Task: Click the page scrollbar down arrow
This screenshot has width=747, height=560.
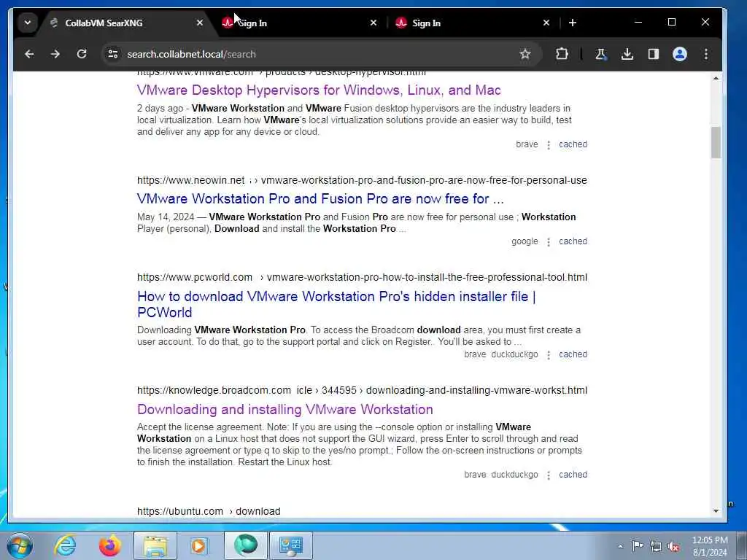Action: 716,511
